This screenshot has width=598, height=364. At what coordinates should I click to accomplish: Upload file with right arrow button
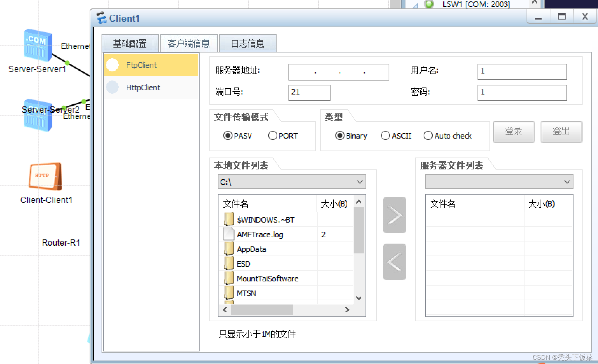tap(395, 215)
